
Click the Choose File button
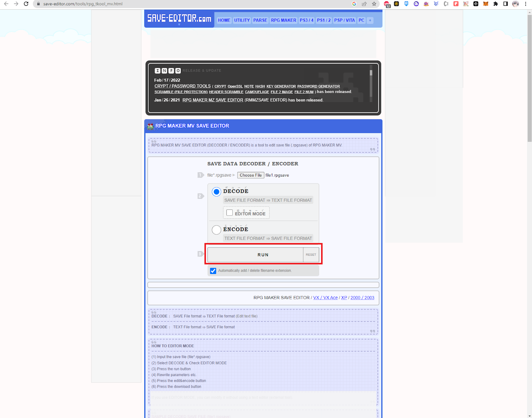pos(251,175)
